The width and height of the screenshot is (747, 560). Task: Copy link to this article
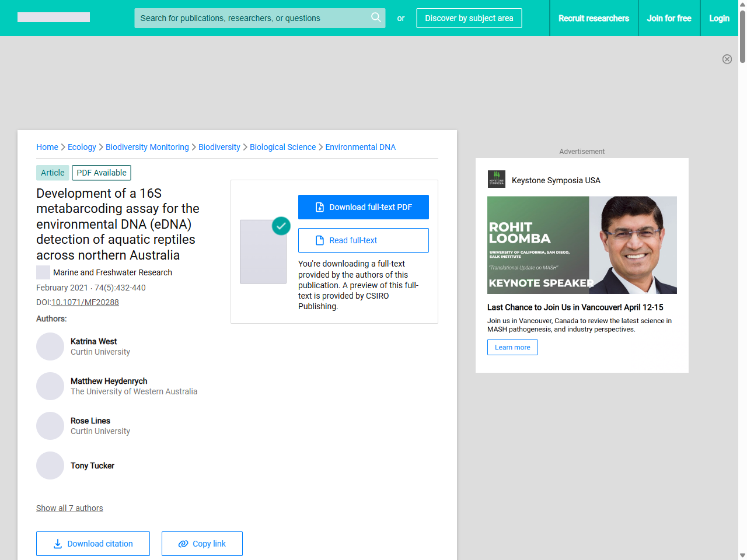pyautogui.click(x=202, y=544)
